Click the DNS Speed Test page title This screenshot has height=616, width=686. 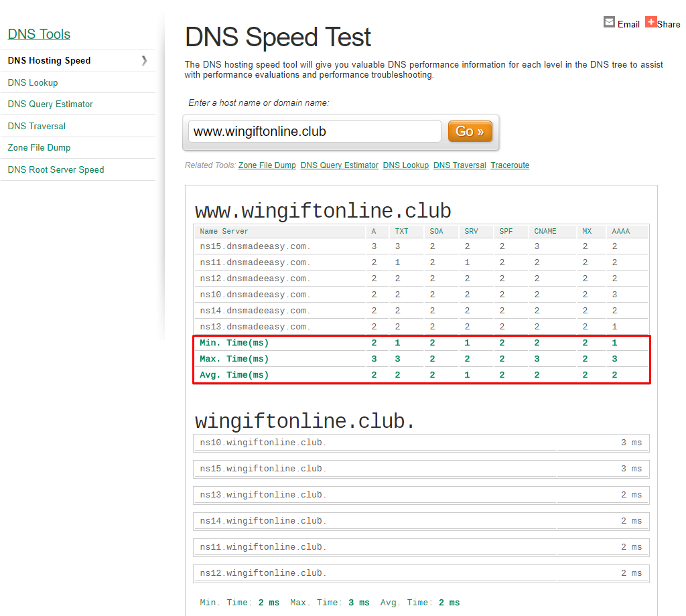pyautogui.click(x=278, y=37)
